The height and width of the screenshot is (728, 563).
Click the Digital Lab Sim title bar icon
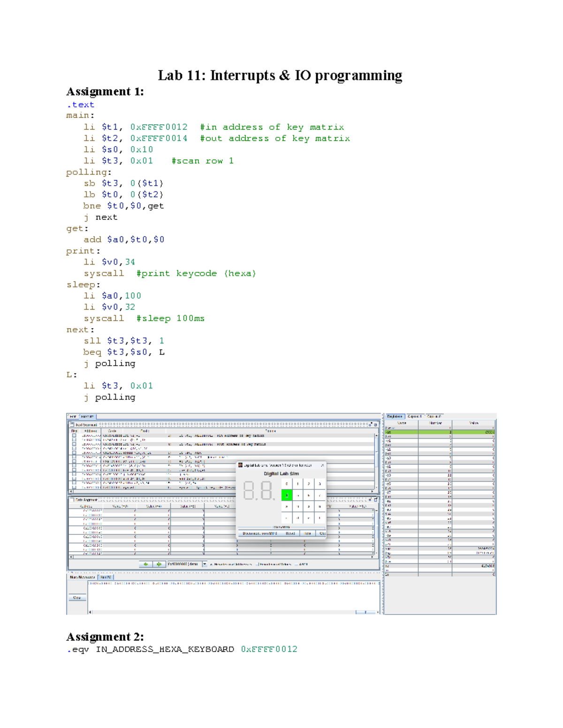coord(240,465)
